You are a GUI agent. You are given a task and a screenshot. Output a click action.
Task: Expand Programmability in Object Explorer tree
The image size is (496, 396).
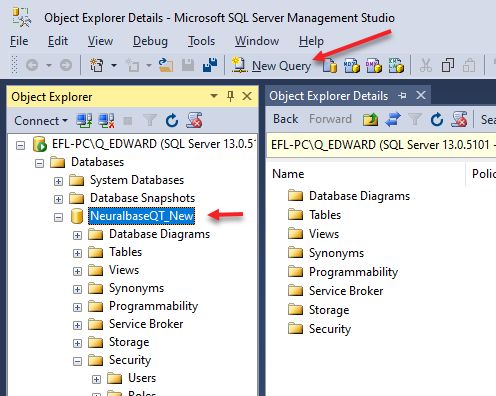click(77, 307)
